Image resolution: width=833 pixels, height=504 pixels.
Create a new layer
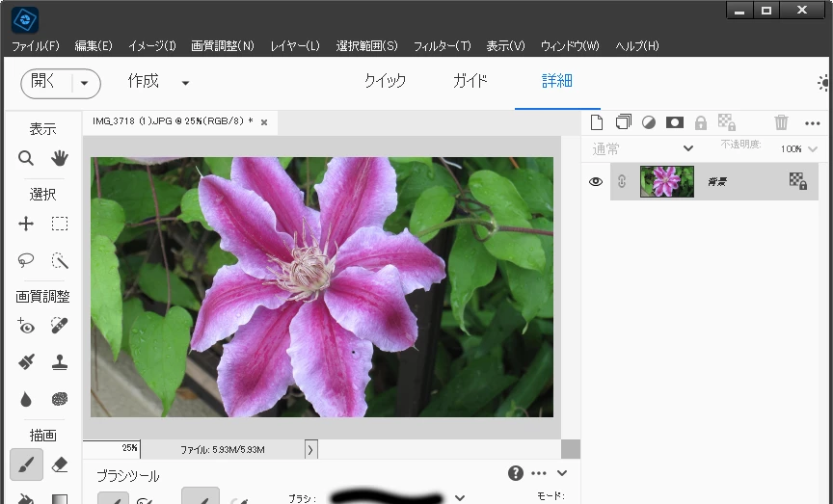click(x=597, y=122)
